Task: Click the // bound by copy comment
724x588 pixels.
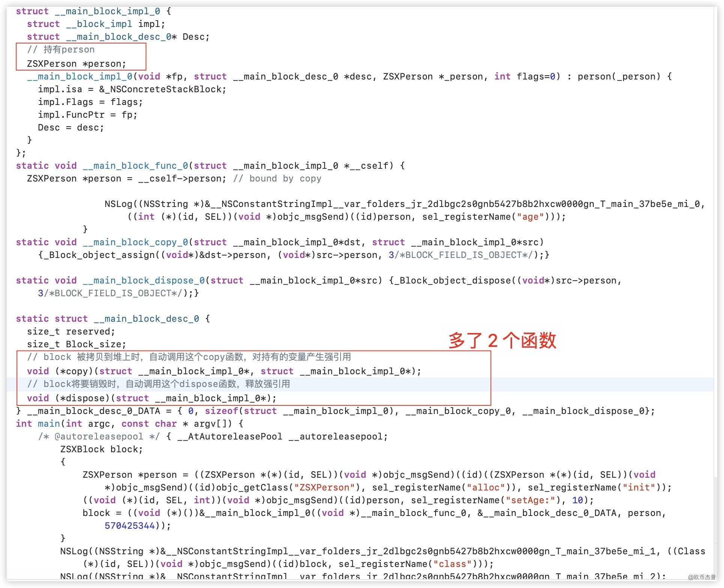Action: 277,178
